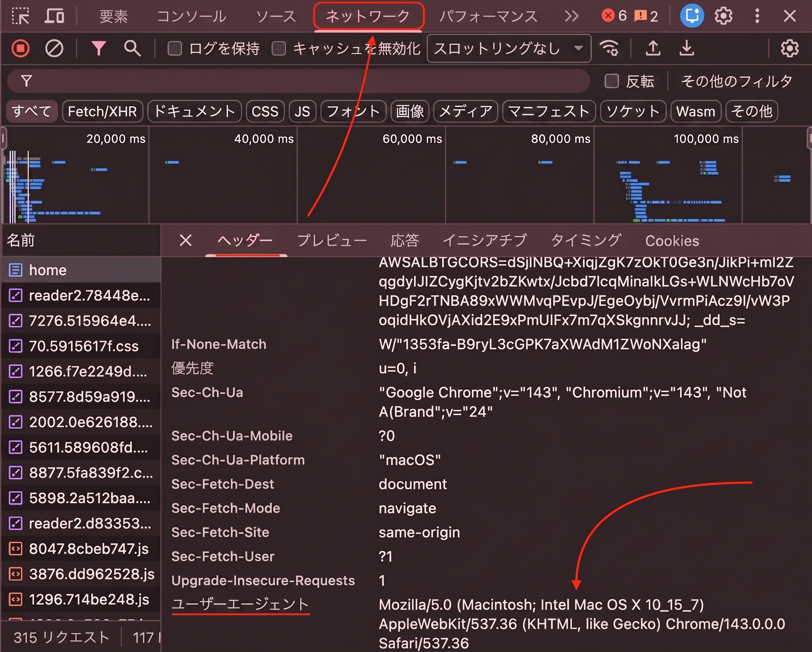Click the If-None-Match header name
This screenshot has width=812, height=652.
pos(219,344)
